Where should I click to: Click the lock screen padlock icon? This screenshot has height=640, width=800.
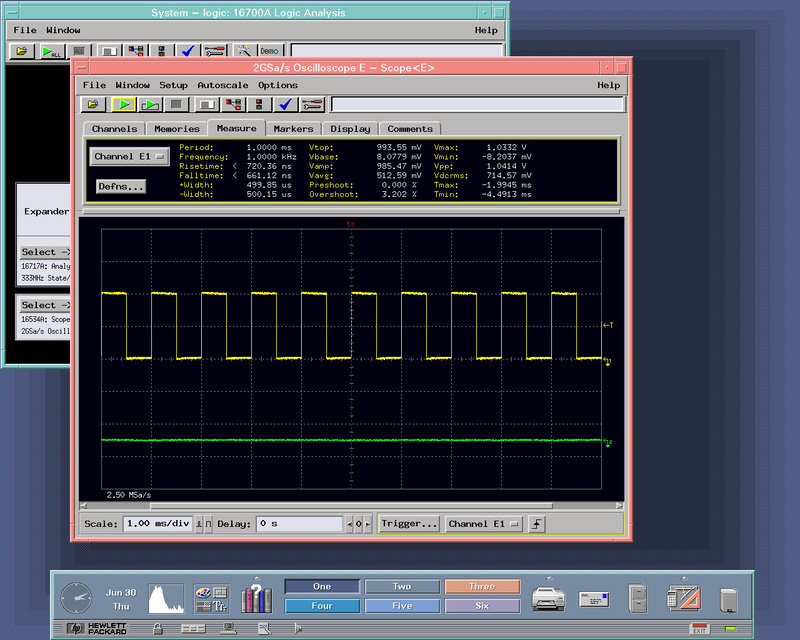tap(158, 628)
